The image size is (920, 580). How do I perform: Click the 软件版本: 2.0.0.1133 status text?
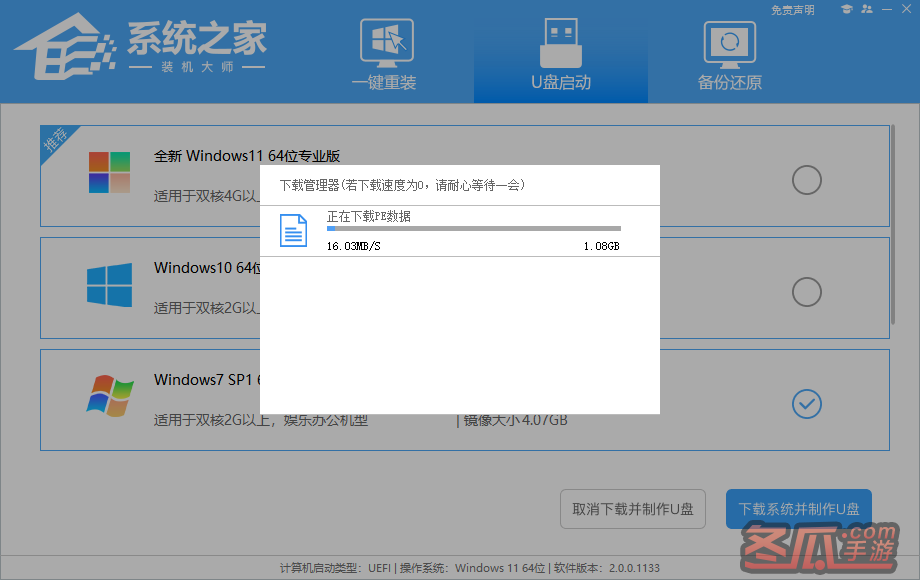(x=607, y=568)
